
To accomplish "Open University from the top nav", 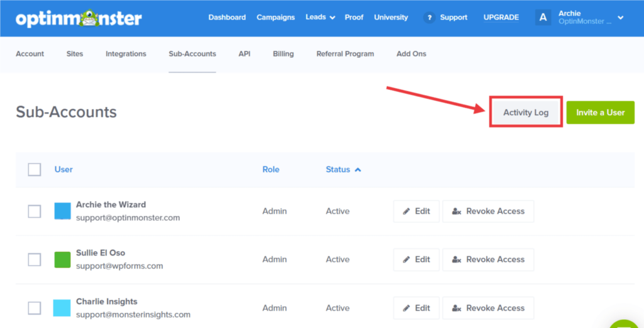I will tap(391, 17).
